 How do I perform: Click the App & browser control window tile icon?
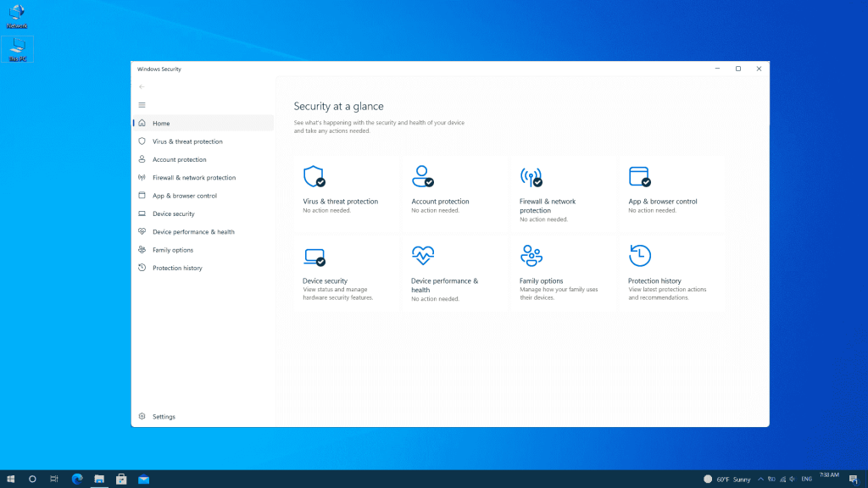pyautogui.click(x=639, y=176)
